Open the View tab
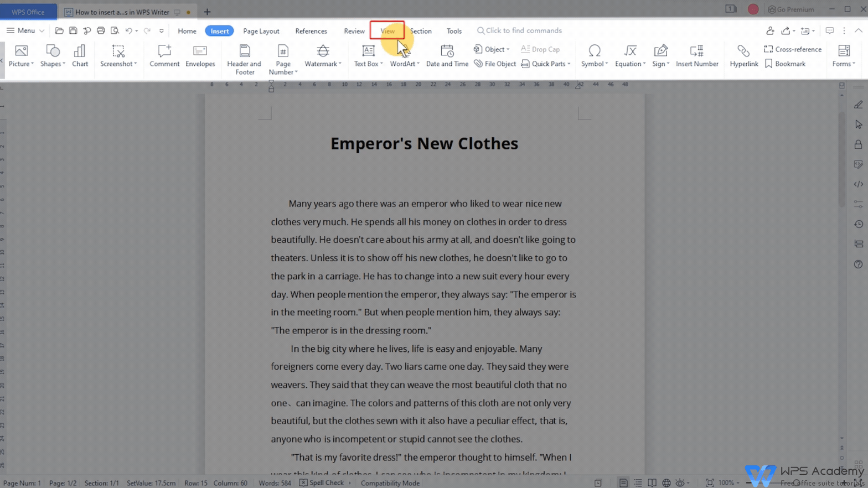868x488 pixels. click(x=387, y=31)
